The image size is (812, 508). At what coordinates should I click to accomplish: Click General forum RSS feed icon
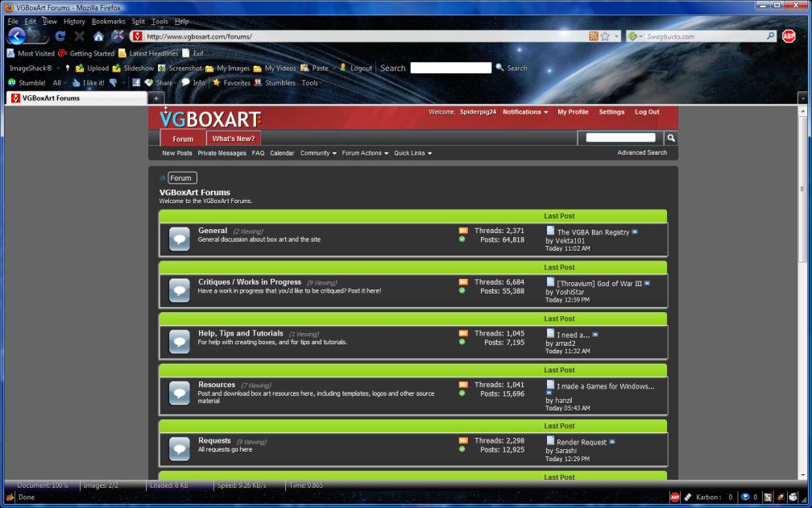463,231
